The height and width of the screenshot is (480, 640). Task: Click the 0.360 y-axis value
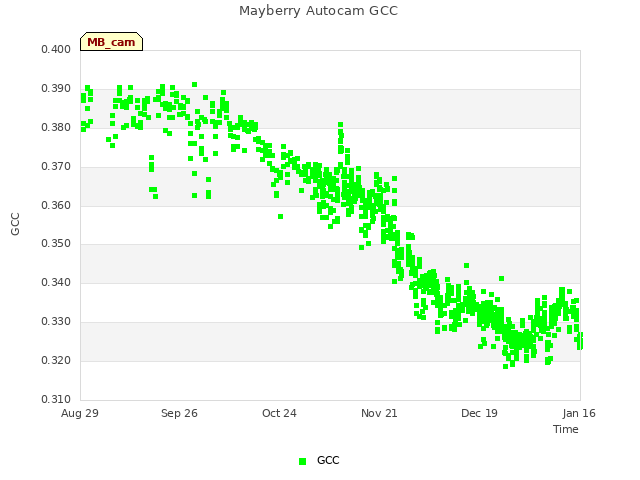pos(56,205)
